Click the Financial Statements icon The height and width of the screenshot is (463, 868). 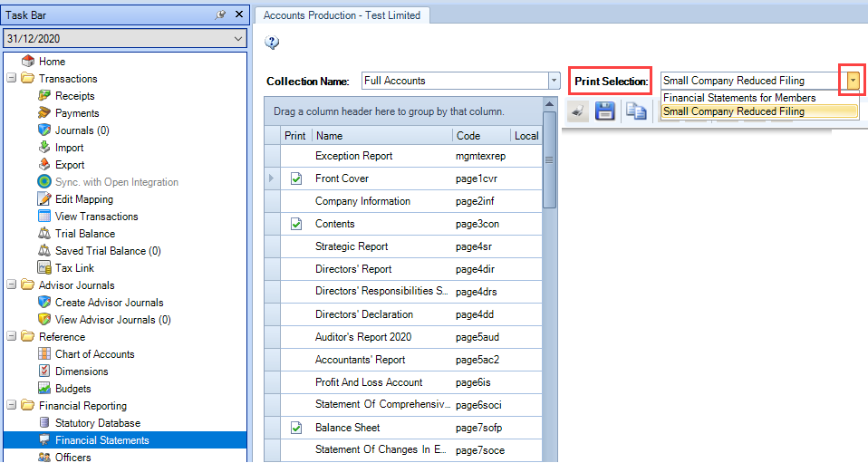click(44, 439)
